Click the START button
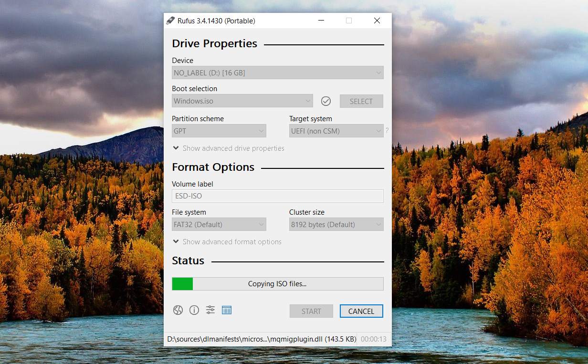This screenshot has width=588, height=364. (x=311, y=311)
